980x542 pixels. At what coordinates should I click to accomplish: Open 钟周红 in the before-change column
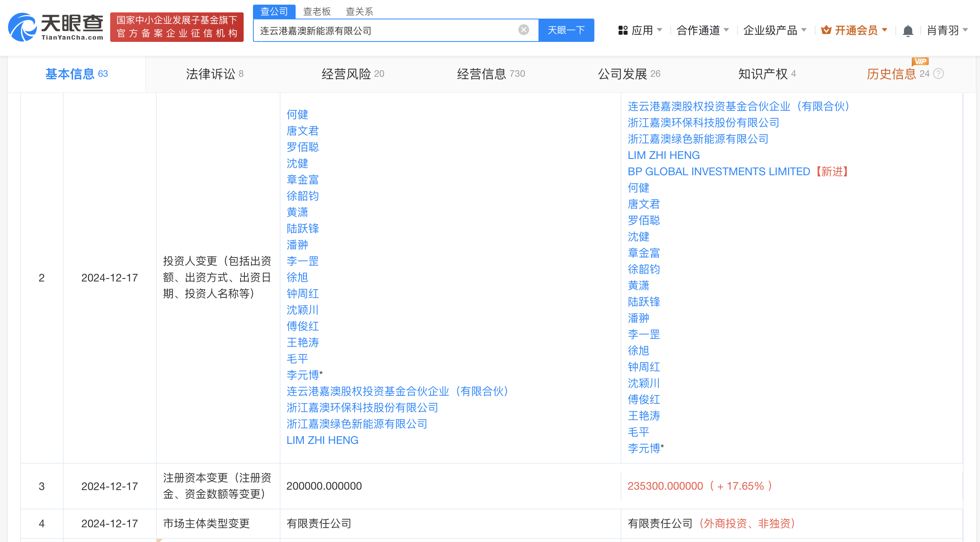point(303,293)
